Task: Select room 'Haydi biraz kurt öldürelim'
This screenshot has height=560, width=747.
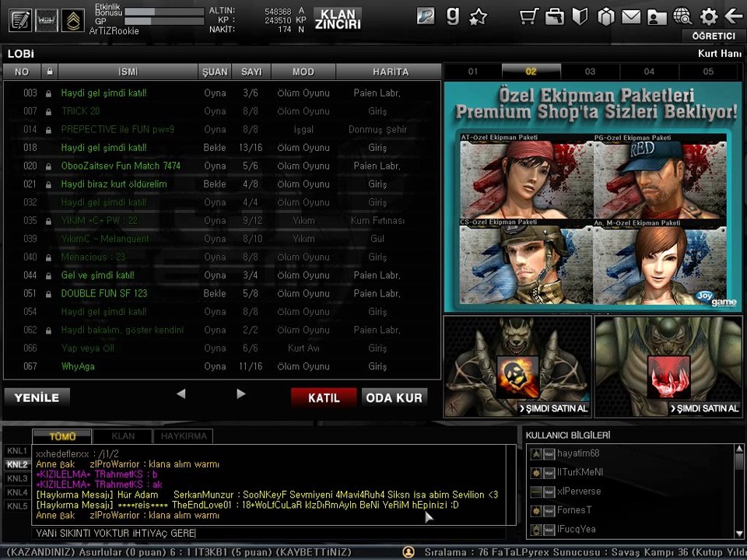Action: [222, 184]
